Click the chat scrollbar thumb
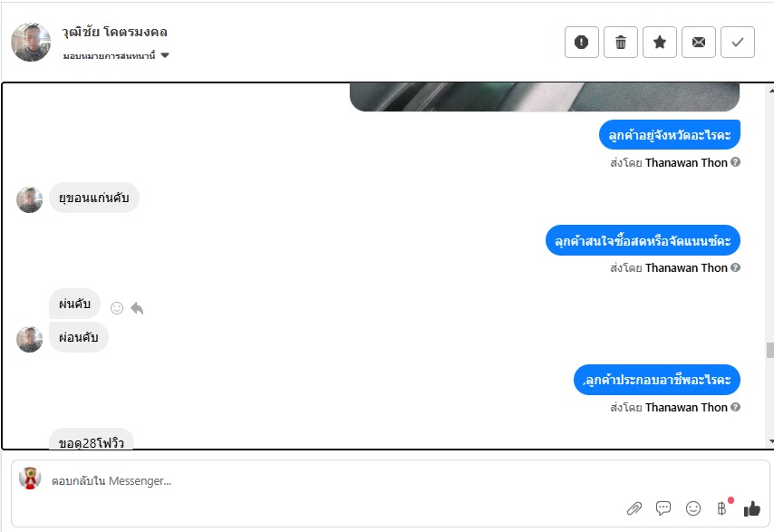This screenshot has width=774, height=532. point(770,350)
